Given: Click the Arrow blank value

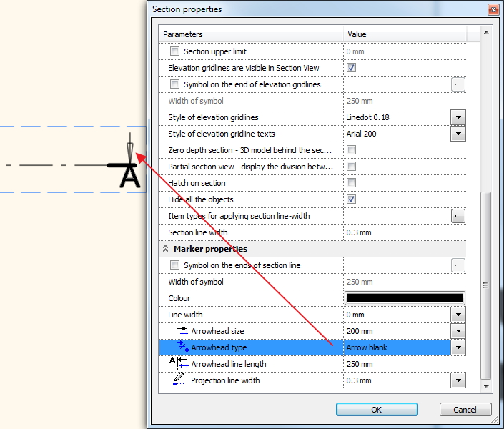Looking at the screenshot, I should pos(367,347).
